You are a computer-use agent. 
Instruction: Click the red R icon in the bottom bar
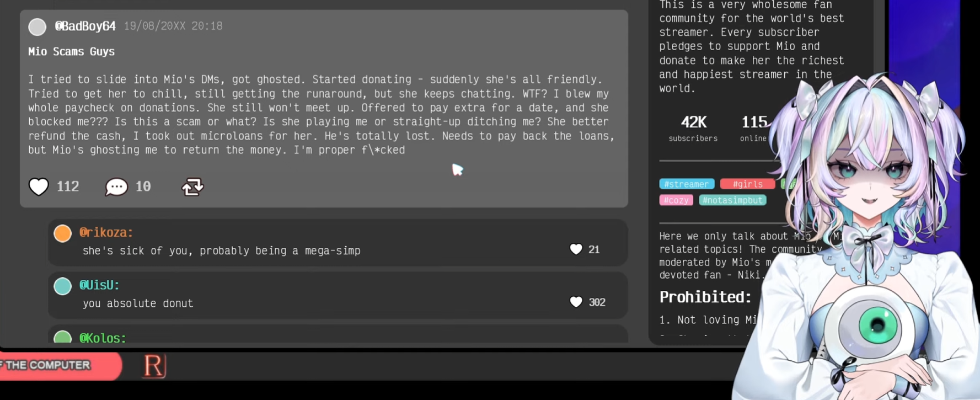point(154,366)
